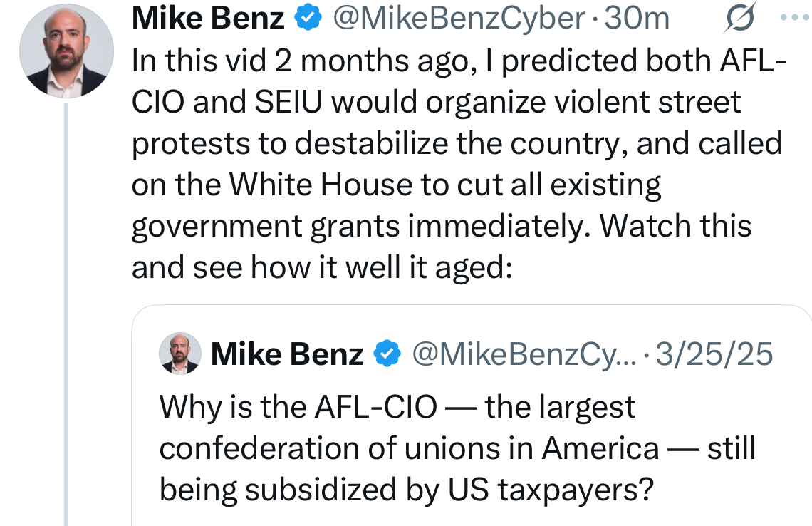812x526 pixels.
Task: Click the vertical thread line below avatar
Action: tap(66, 314)
